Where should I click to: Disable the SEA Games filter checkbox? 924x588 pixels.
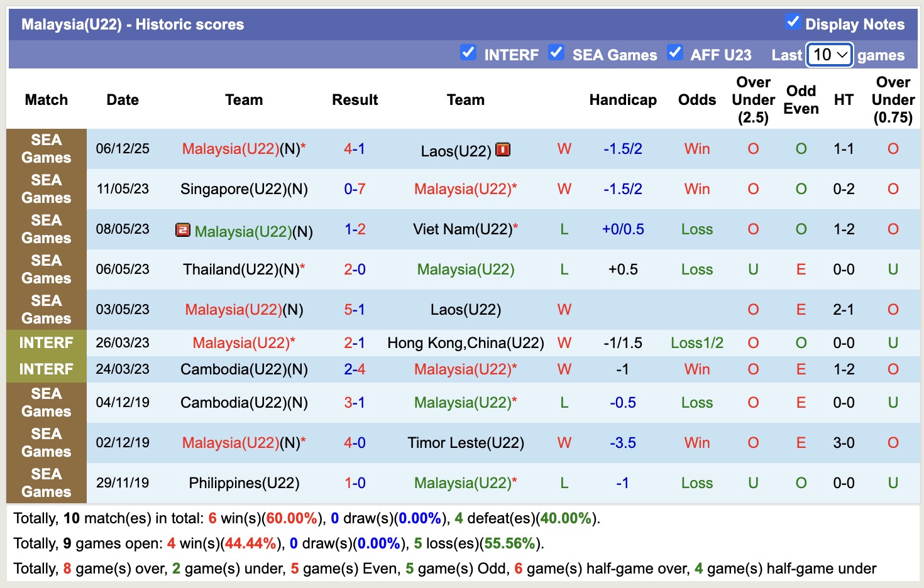[x=556, y=53]
